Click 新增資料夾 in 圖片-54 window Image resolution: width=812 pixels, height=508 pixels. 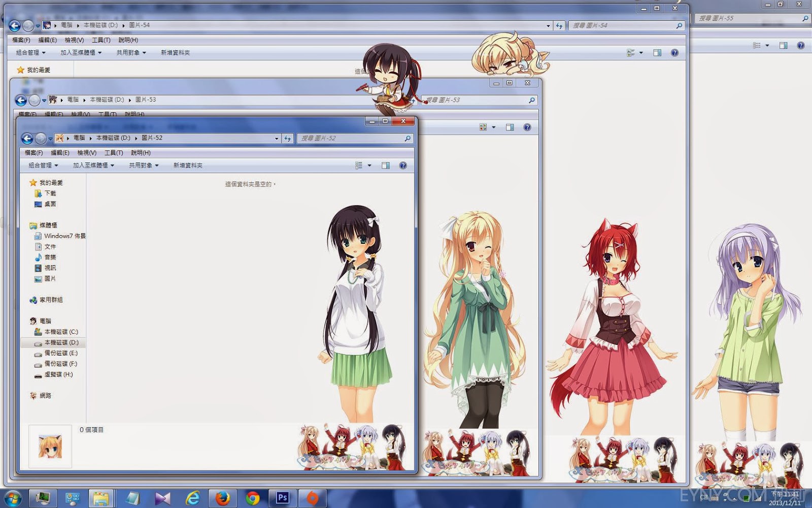click(x=175, y=52)
